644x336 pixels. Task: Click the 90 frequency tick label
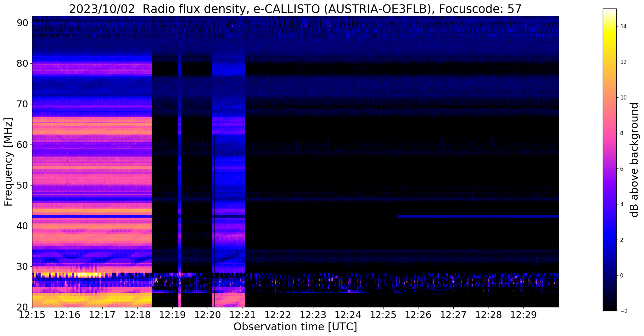(x=23, y=23)
